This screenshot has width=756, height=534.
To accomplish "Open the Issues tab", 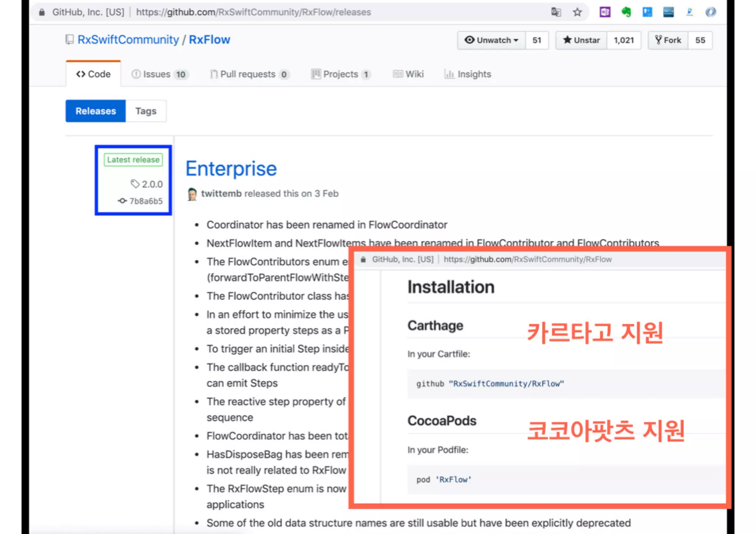I will click(160, 74).
